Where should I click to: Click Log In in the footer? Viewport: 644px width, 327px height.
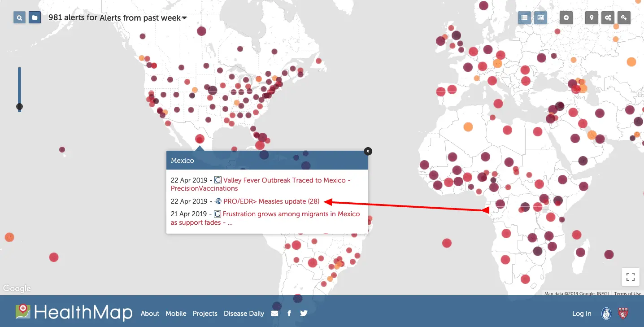coord(582,314)
